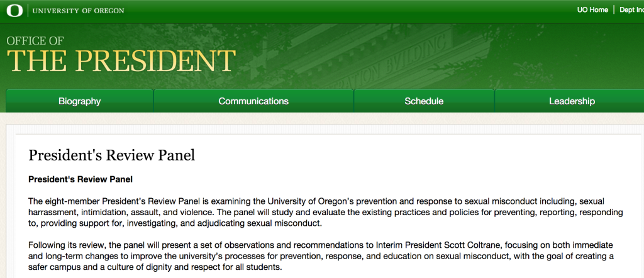Viewport: 644px width, 278px height.
Task: Open the UO Home link
Action: [x=592, y=10]
